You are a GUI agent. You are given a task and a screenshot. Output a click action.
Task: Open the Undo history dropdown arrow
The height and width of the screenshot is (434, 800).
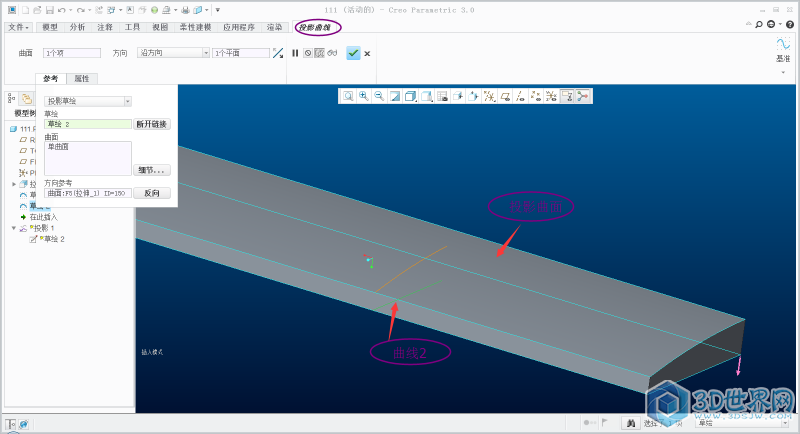tap(70, 10)
